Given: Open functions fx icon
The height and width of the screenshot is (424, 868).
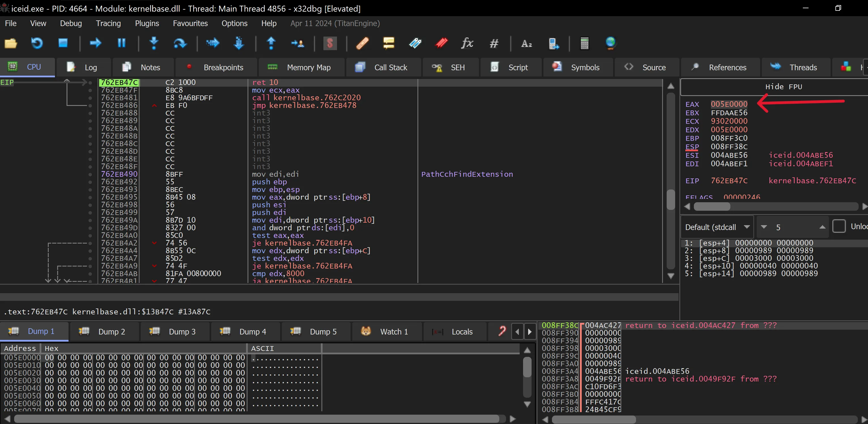Looking at the screenshot, I should (x=467, y=43).
